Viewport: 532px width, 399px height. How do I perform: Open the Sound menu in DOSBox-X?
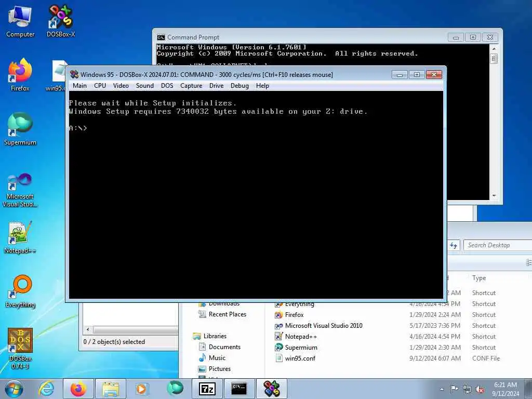[x=145, y=86]
